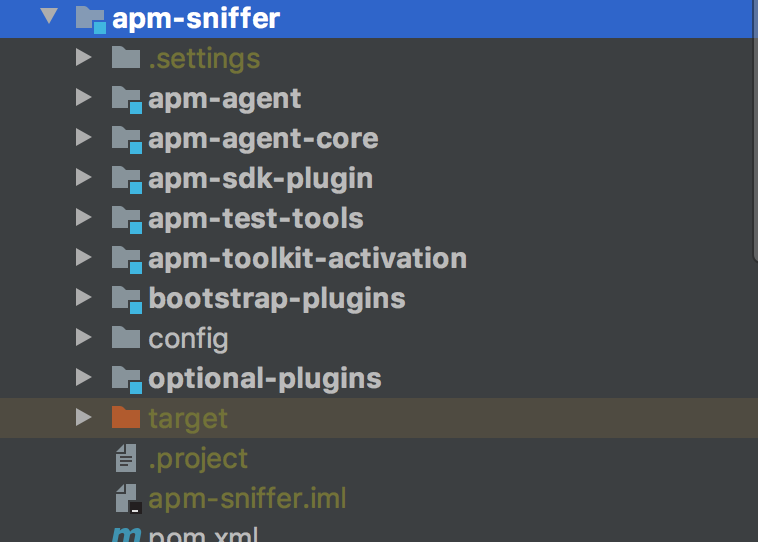Click the orange target folder icon
The image size is (758, 542).
coord(126,417)
